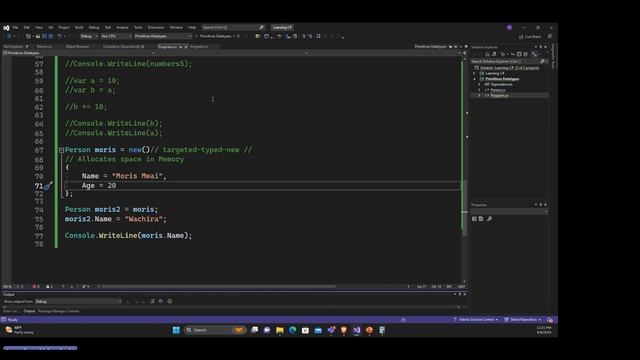Select Program.cs in Solution Explorer
Viewport: 640px width, 360px height.
point(499,96)
